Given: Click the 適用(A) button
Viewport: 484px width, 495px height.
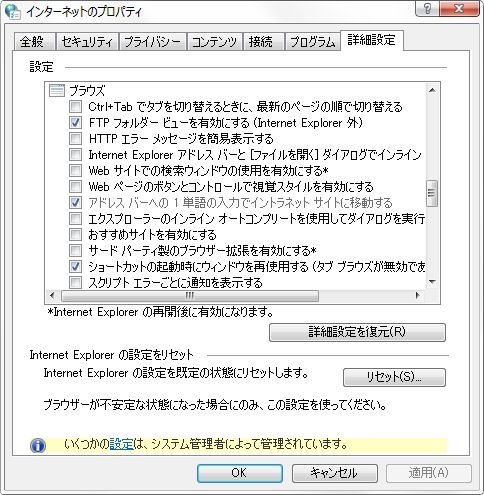Looking at the screenshot, I should coord(429,473).
